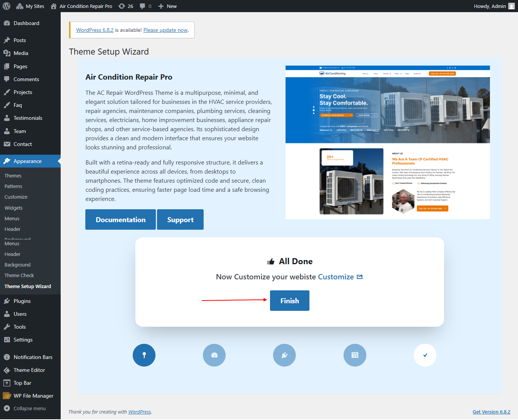
Task: Click the Contact envelope icon
Action: (7, 144)
